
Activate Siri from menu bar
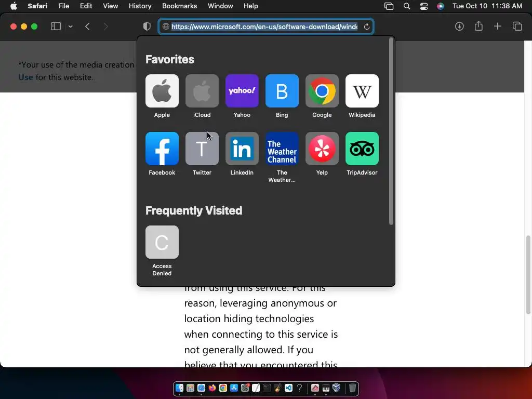click(x=441, y=6)
